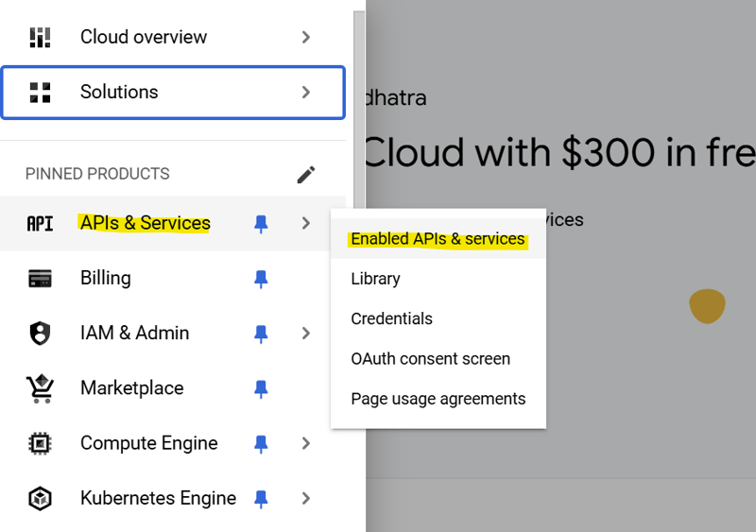Click the PINNED PRODUCTS section heading
Screen dimensions: 756x532
(97, 174)
